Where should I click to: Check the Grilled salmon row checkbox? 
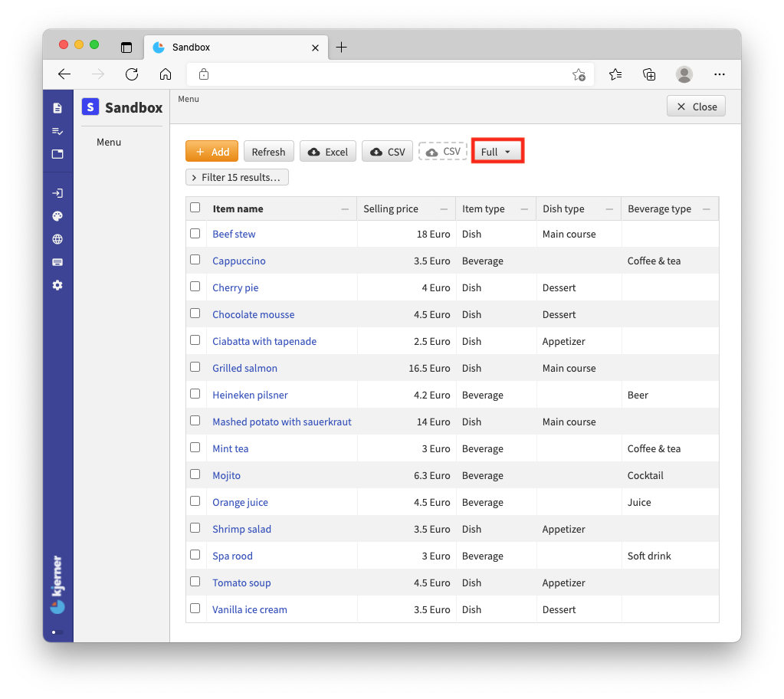tap(195, 367)
